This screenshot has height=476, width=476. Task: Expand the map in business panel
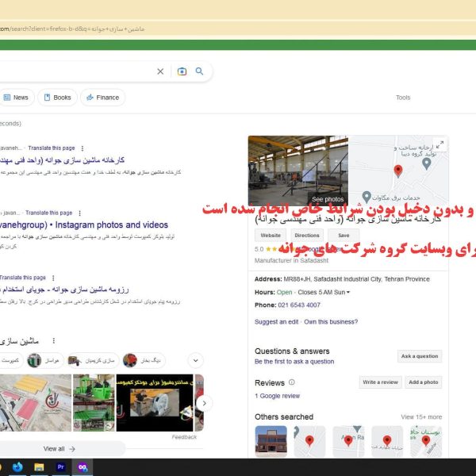click(440, 144)
